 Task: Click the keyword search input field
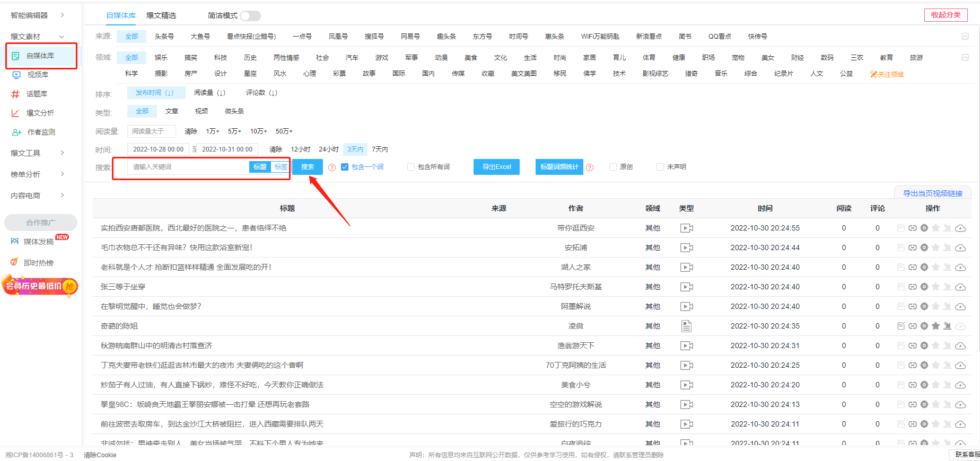(x=188, y=167)
